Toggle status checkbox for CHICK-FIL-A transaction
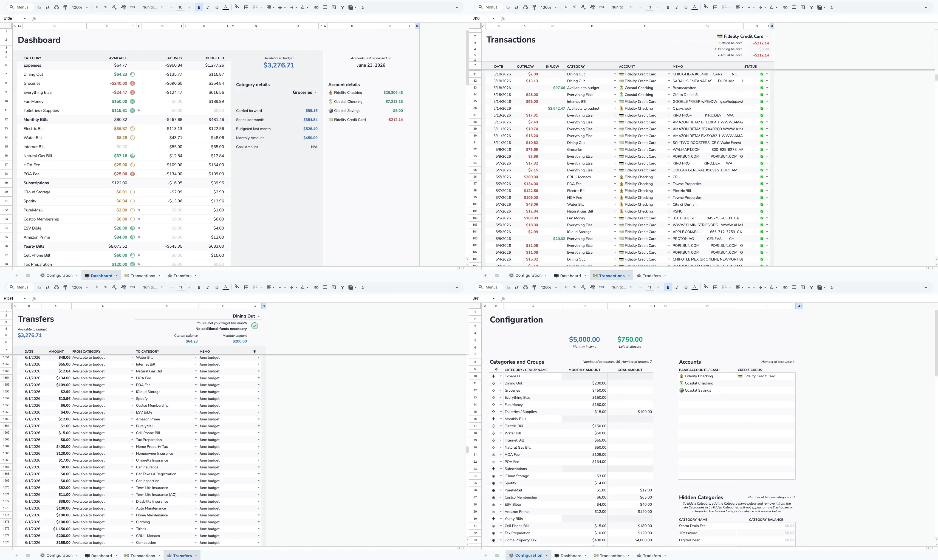Image resolution: width=938 pixels, height=560 pixels. click(x=762, y=74)
